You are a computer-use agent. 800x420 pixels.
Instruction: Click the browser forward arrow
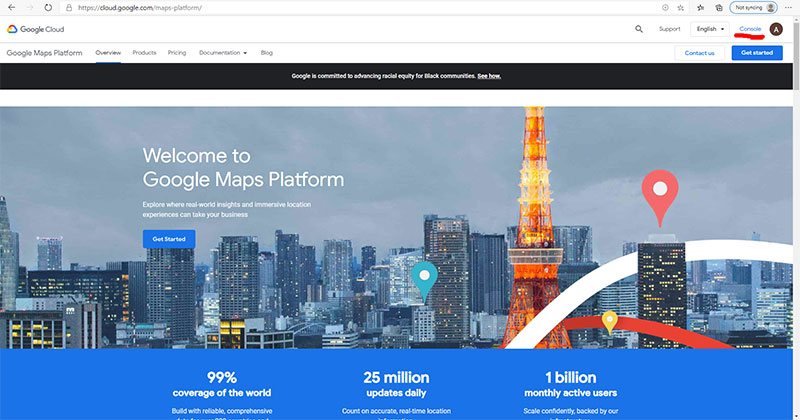tap(30, 8)
